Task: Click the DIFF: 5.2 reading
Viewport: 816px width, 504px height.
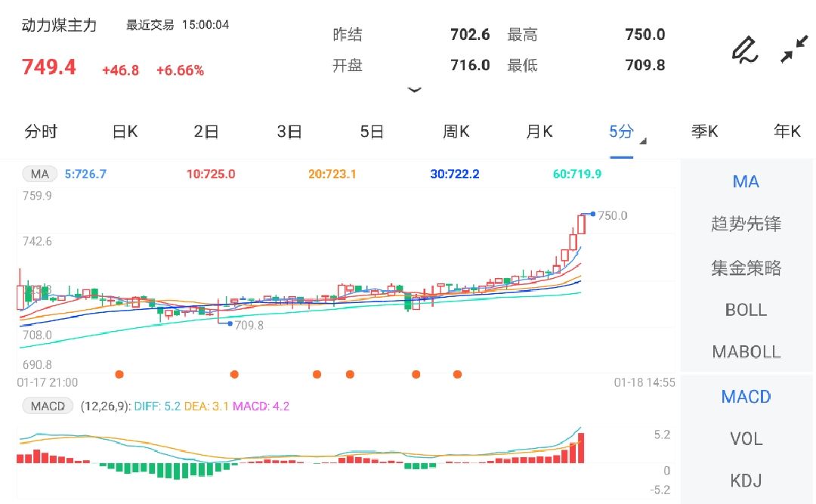Action: click(157, 406)
